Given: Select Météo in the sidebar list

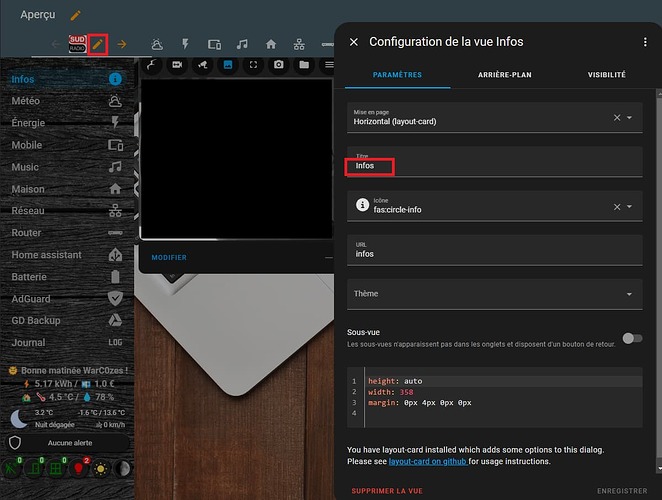Looking at the screenshot, I should pos(67,101).
